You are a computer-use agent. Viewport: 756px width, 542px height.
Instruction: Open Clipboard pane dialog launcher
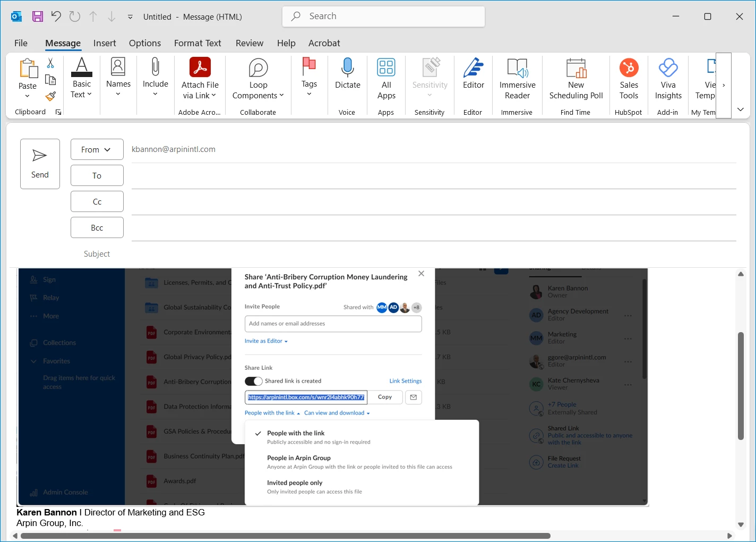(x=58, y=112)
